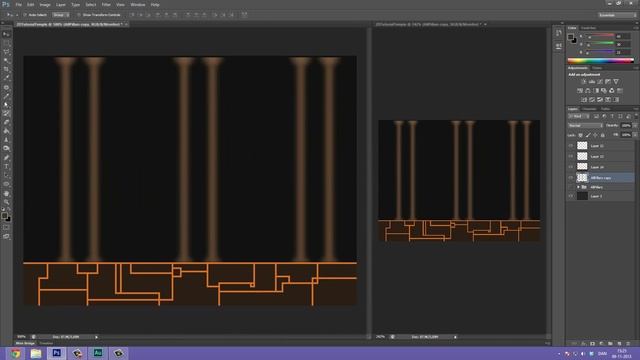640x360 pixels.
Task: Select the Crop tool
Action: 6,69
